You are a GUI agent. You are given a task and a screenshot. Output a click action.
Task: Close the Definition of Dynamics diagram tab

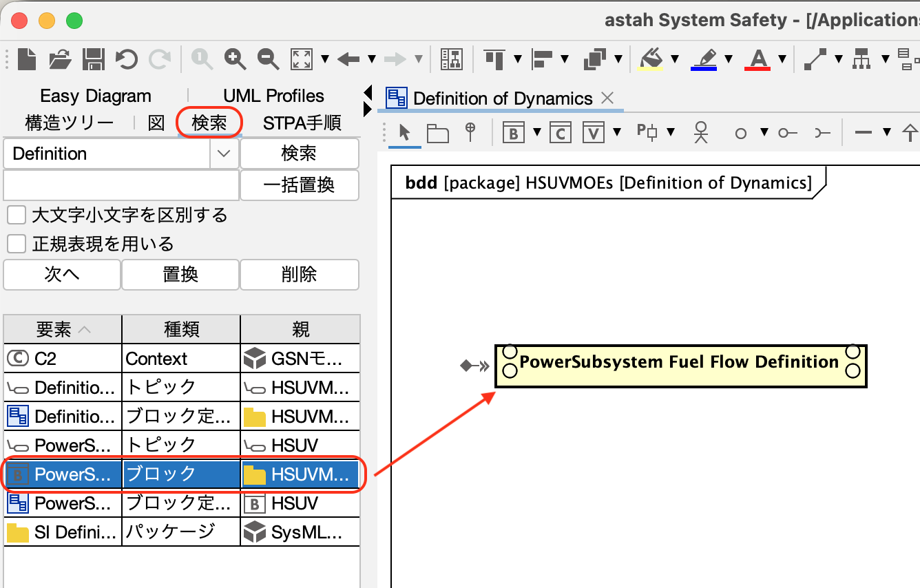tap(607, 98)
